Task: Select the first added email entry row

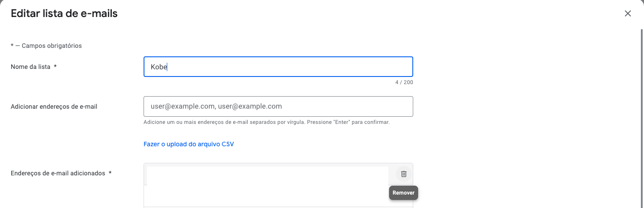Action: [267, 174]
